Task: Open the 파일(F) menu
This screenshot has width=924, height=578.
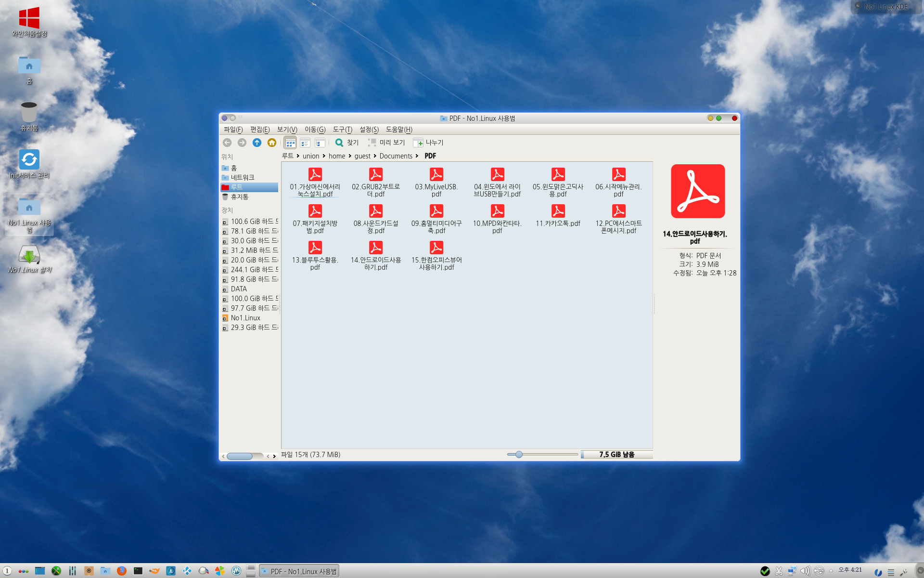Action: pos(233,130)
